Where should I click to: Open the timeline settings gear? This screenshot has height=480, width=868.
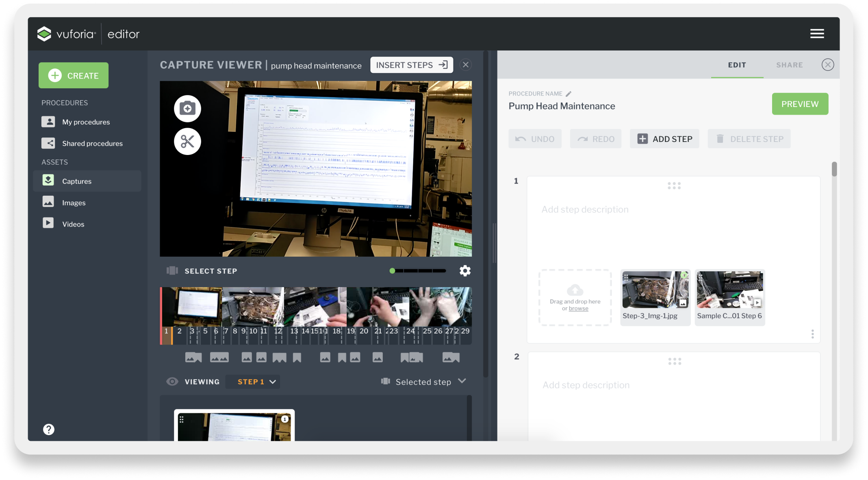coord(465,271)
